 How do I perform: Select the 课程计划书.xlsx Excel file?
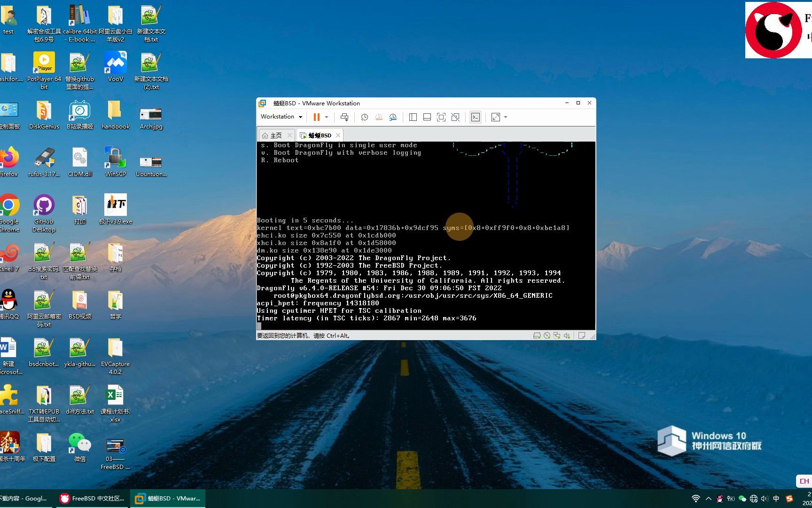pyautogui.click(x=116, y=403)
